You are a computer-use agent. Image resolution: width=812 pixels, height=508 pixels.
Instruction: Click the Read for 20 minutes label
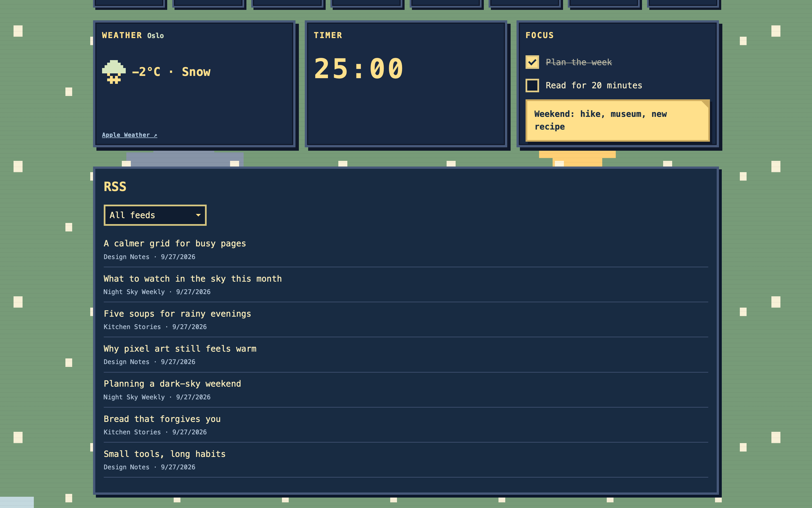[x=594, y=85]
